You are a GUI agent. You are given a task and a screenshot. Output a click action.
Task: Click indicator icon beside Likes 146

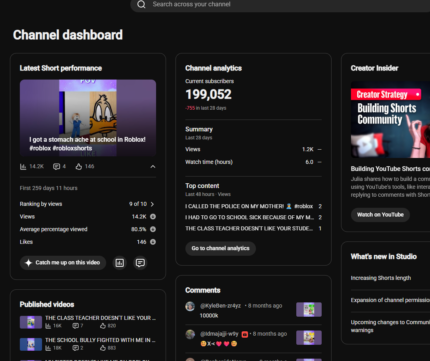tap(153, 242)
